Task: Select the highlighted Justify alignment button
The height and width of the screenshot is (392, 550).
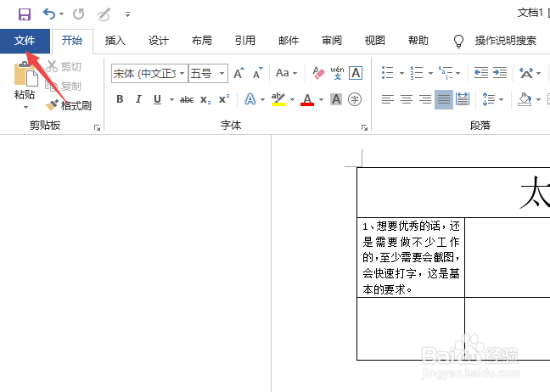Action: 444,99
